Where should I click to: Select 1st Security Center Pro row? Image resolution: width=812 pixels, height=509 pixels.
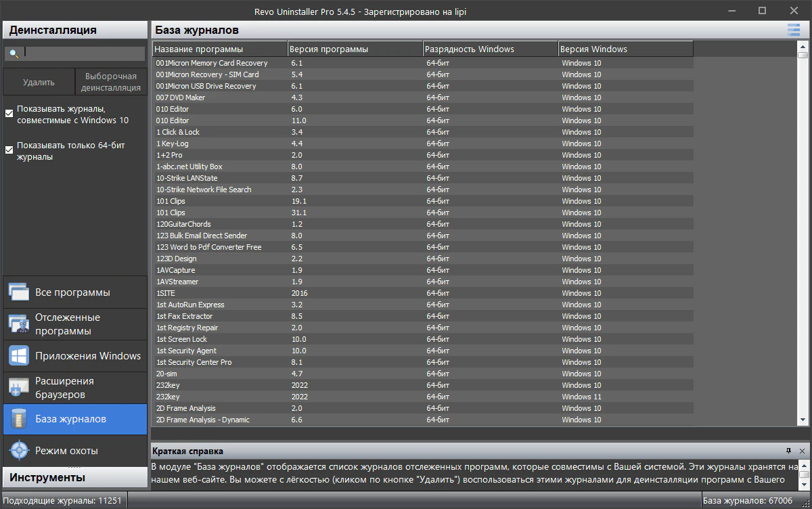click(423, 362)
